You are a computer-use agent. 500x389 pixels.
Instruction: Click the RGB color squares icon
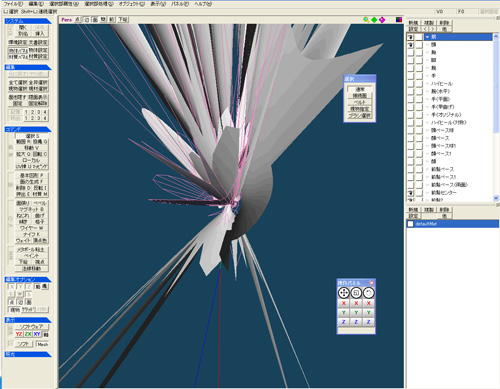(399, 20)
